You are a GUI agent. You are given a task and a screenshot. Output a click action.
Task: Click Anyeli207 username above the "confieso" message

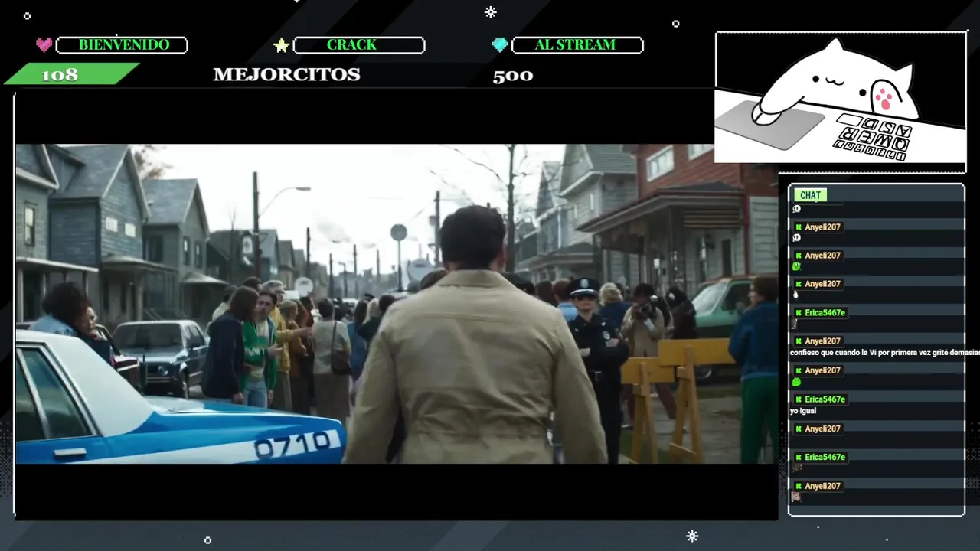822,341
